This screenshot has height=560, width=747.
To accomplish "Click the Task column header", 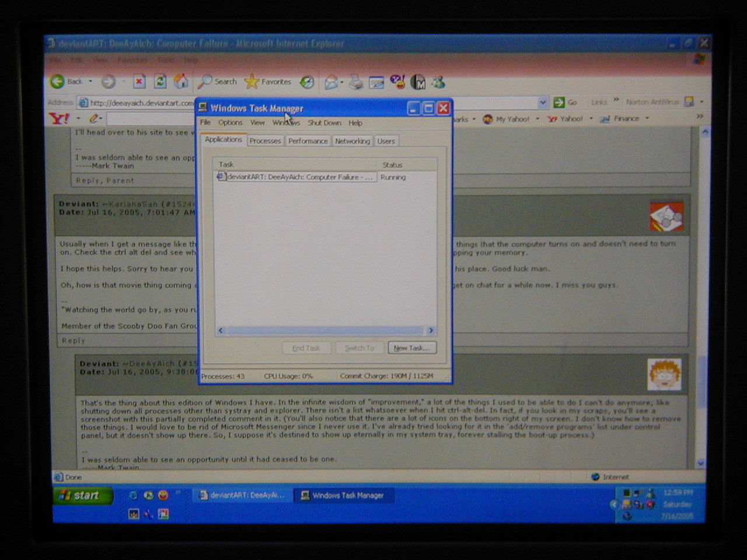I will click(x=295, y=165).
